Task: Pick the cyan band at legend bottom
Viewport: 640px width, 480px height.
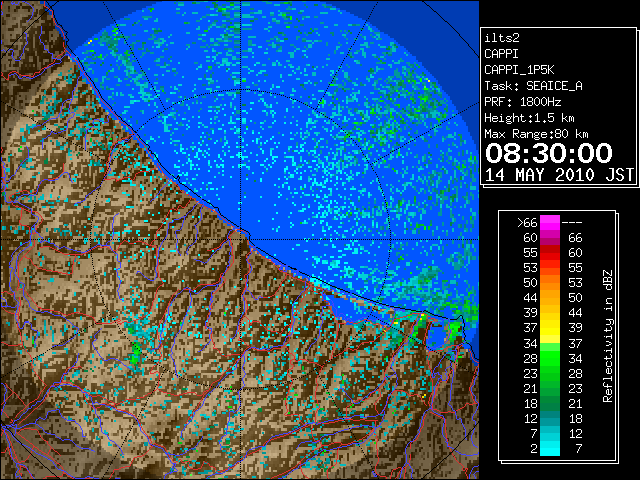Action: coord(550,448)
